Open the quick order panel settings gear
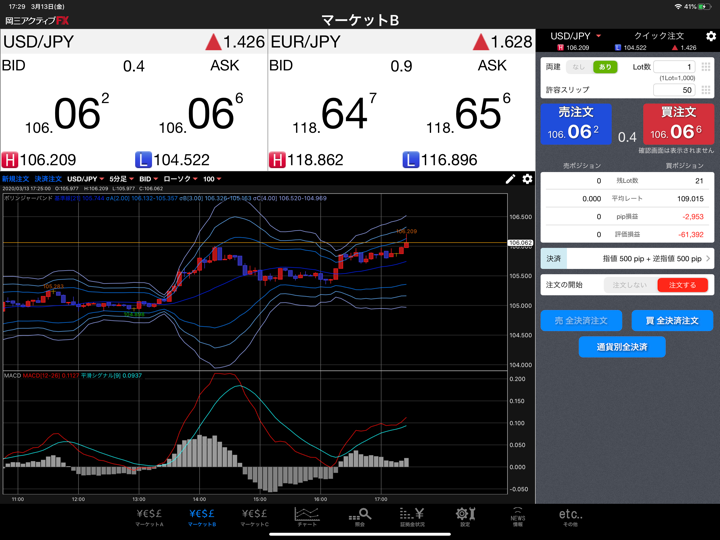The height and width of the screenshot is (540, 720). [x=710, y=36]
